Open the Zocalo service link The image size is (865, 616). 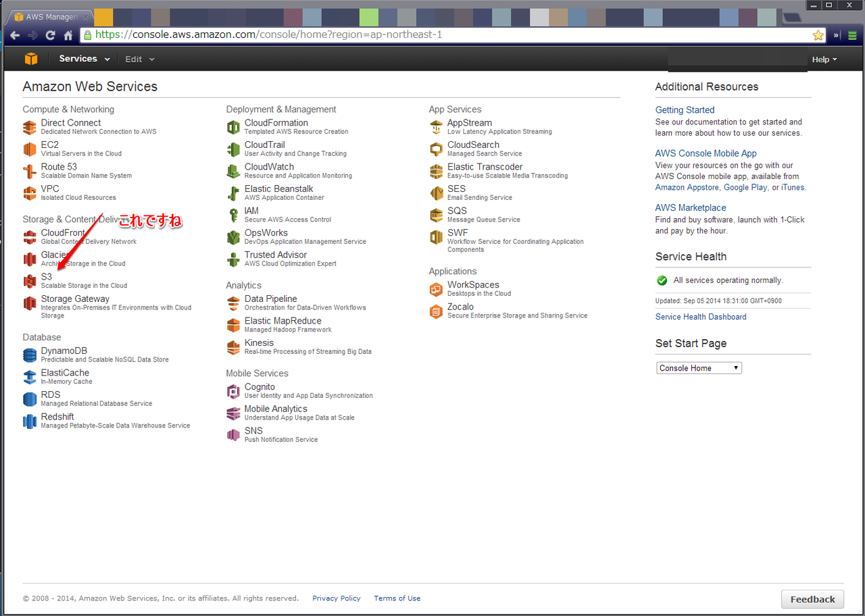point(460,307)
